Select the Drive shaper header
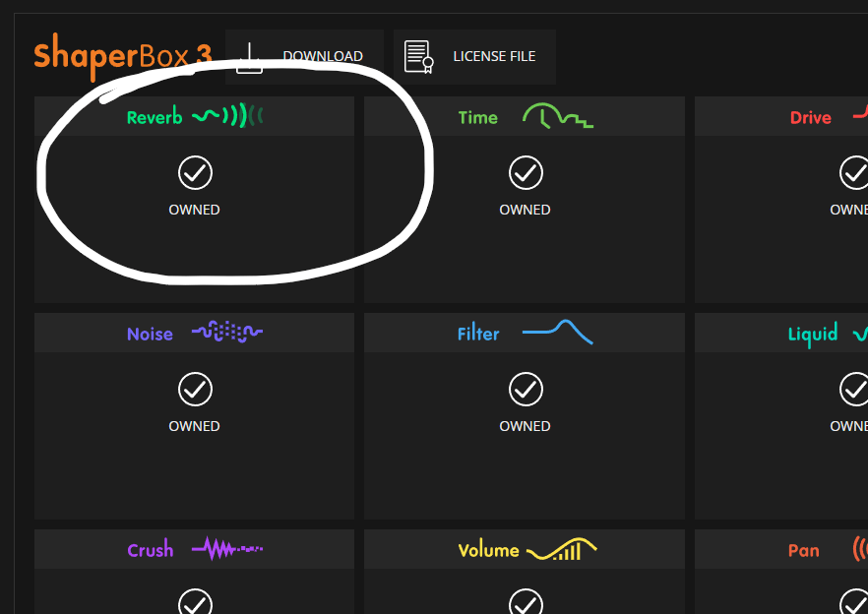Image resolution: width=868 pixels, height=614 pixels. [x=781, y=116]
